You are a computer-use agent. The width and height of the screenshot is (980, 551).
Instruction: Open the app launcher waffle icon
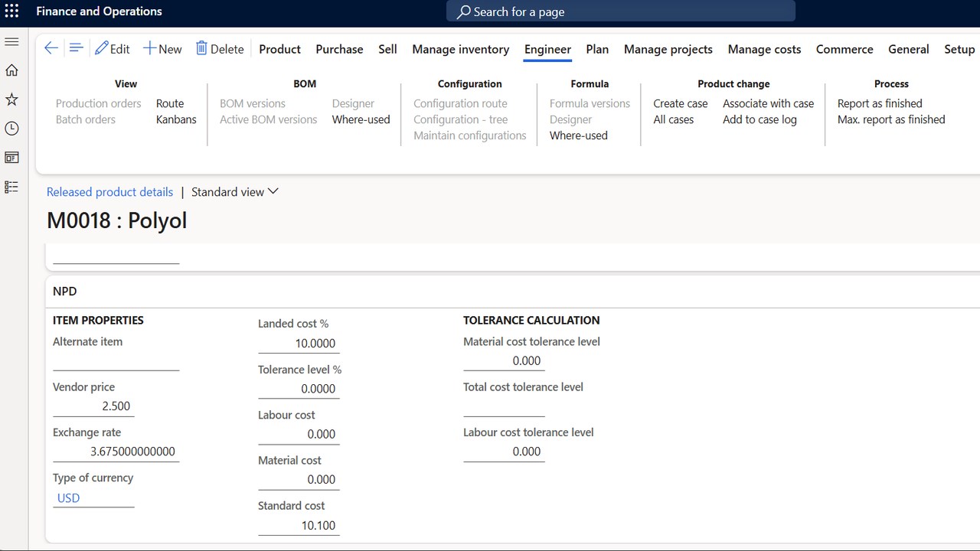tap(11, 11)
